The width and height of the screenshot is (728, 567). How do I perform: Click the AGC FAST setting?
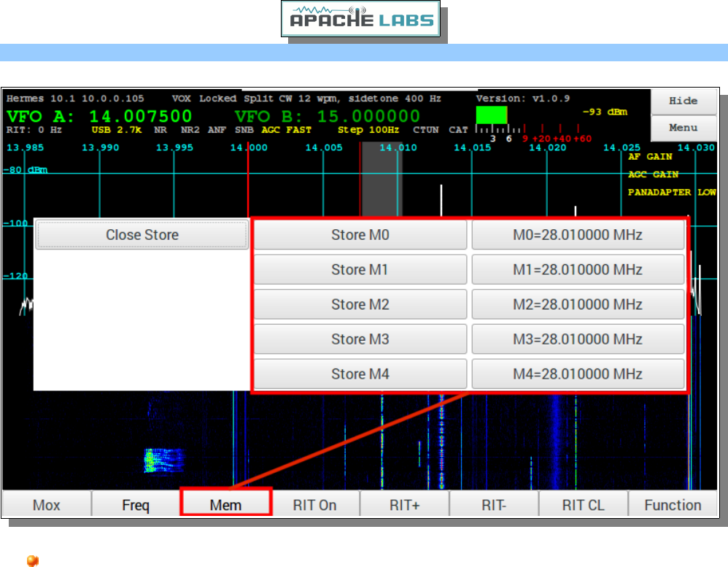[287, 130]
